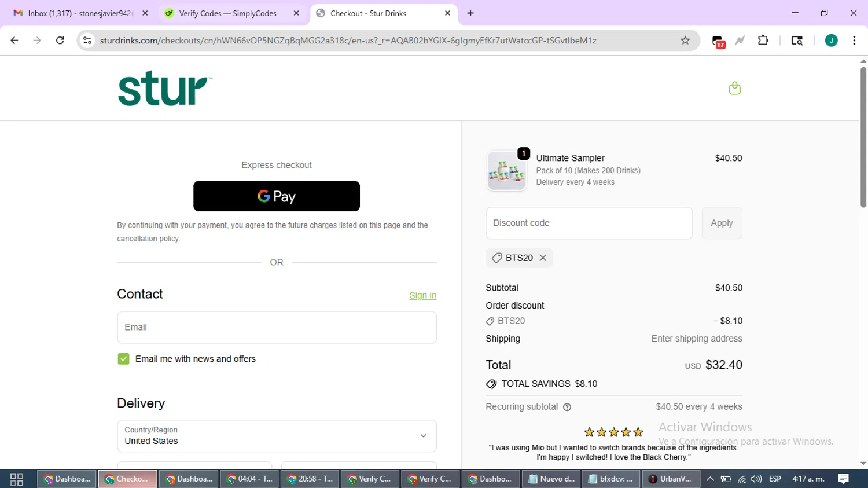Viewport: 868px width, 488px height.
Task: Click the Sign in link
Action: 422,296
